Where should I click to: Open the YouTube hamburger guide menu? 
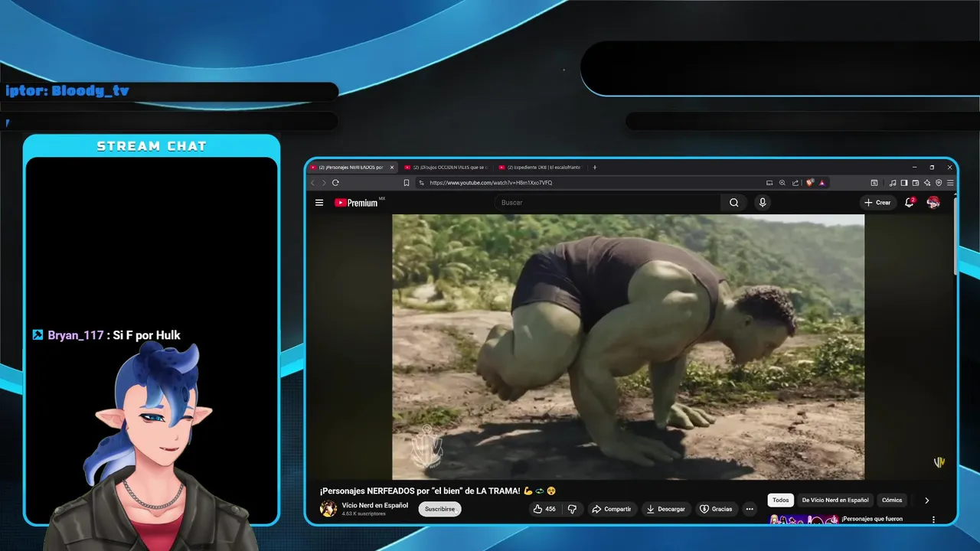coord(319,203)
